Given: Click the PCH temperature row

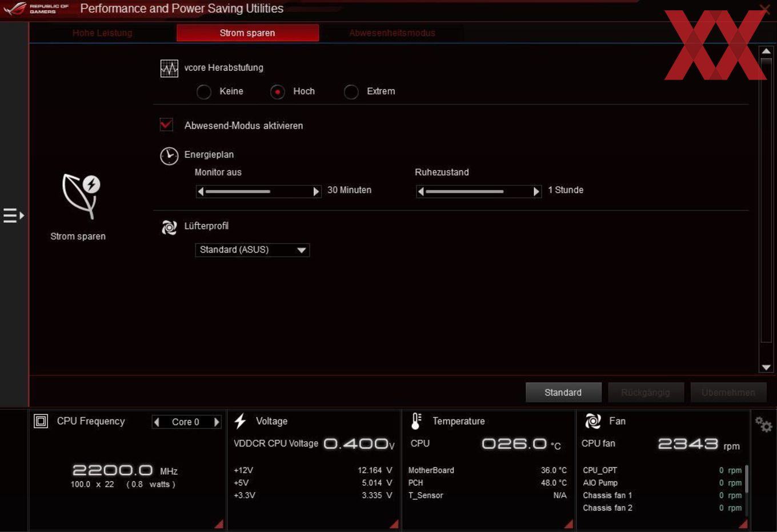Looking at the screenshot, I should [487, 483].
